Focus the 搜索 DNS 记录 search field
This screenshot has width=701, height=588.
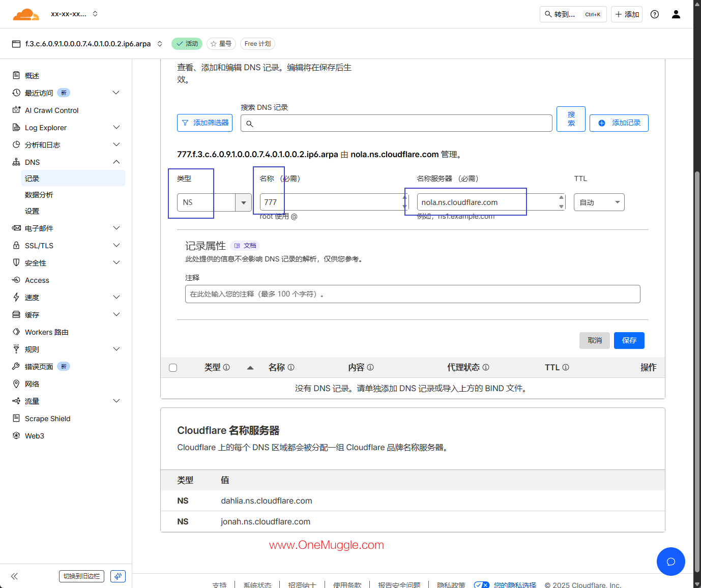tap(396, 123)
